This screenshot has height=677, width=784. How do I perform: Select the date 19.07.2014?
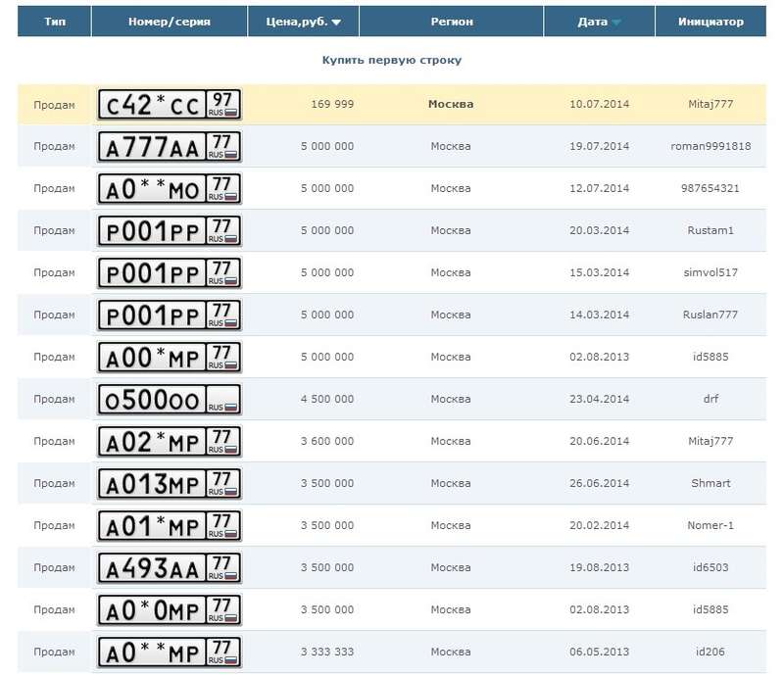[599, 146]
